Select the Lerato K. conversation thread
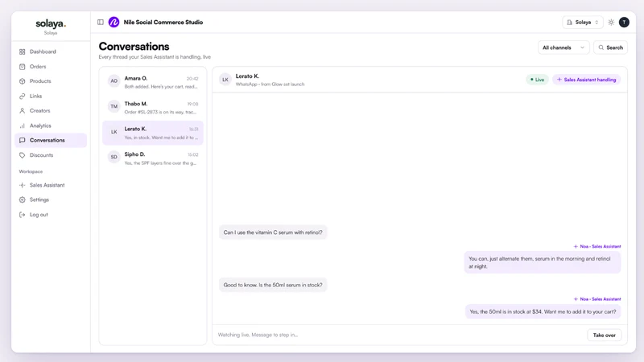The height and width of the screenshot is (362, 644). point(153,133)
